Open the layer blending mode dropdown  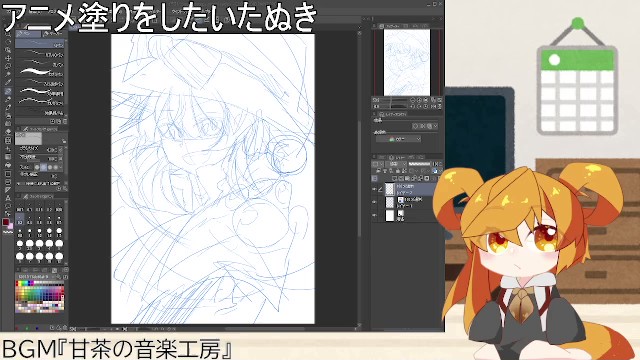[396, 164]
